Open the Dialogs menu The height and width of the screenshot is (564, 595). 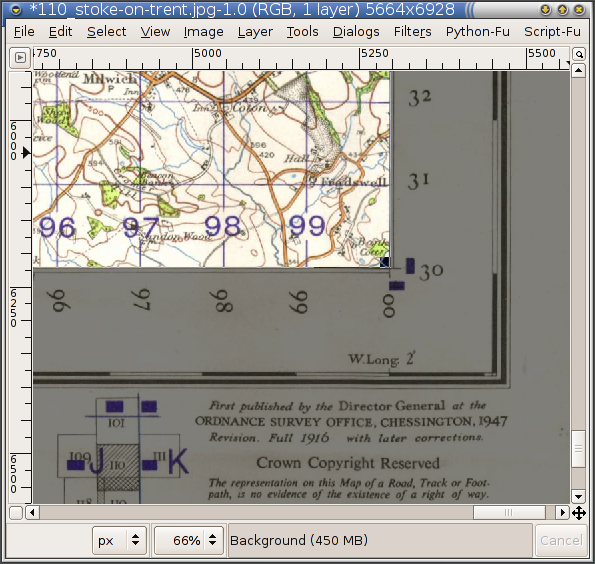356,32
